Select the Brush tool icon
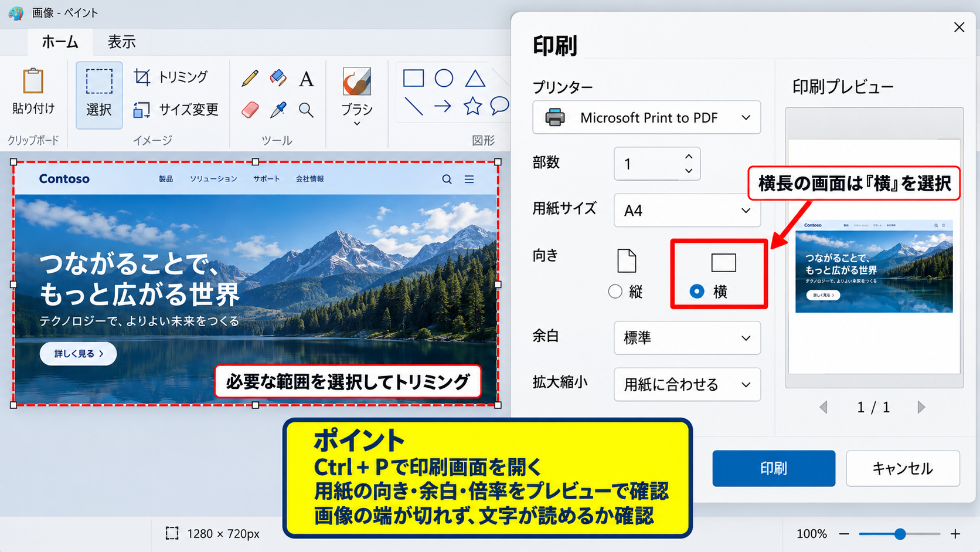The width and height of the screenshot is (980, 552). (x=356, y=82)
